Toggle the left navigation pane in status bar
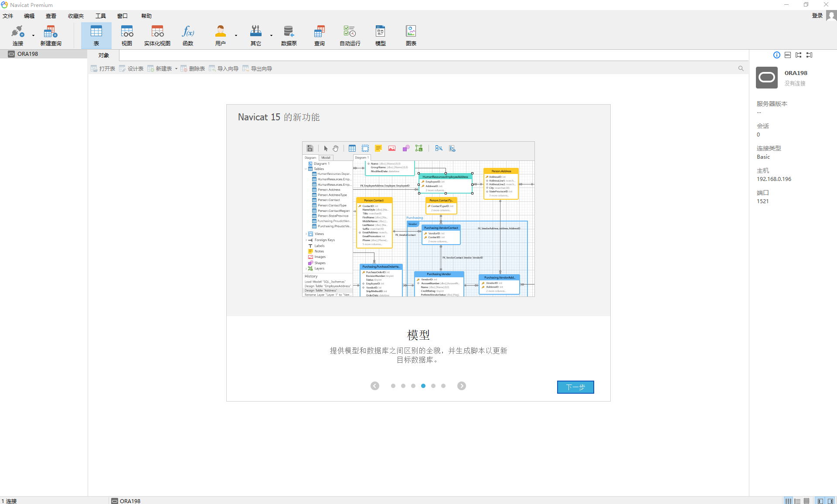The height and width of the screenshot is (504, 837). tap(820, 501)
